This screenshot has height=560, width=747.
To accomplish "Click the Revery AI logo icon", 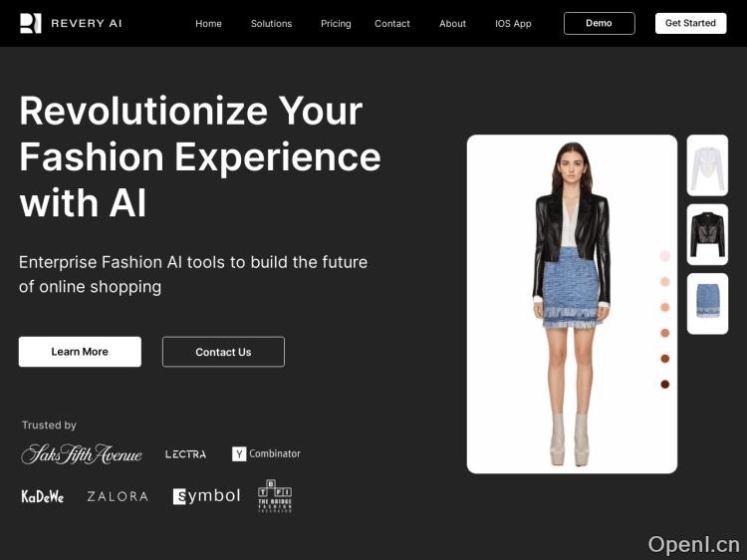I will [31, 23].
